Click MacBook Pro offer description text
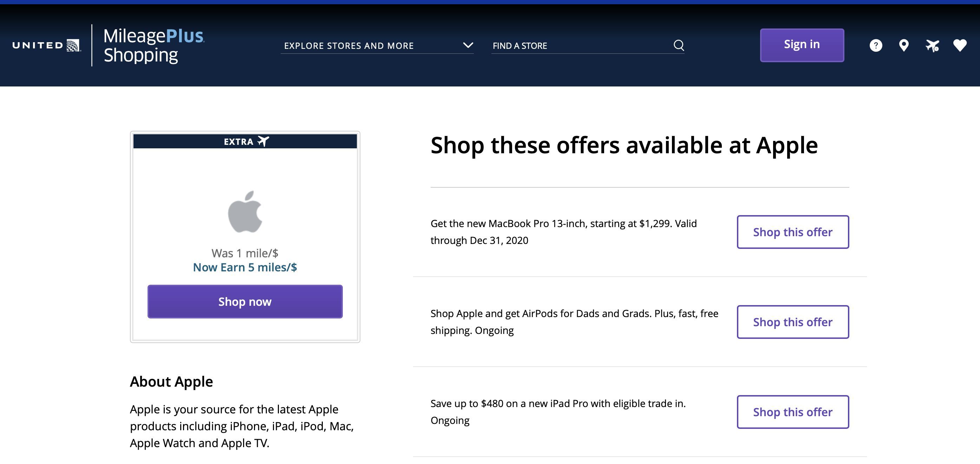The width and height of the screenshot is (980, 464). point(563,232)
